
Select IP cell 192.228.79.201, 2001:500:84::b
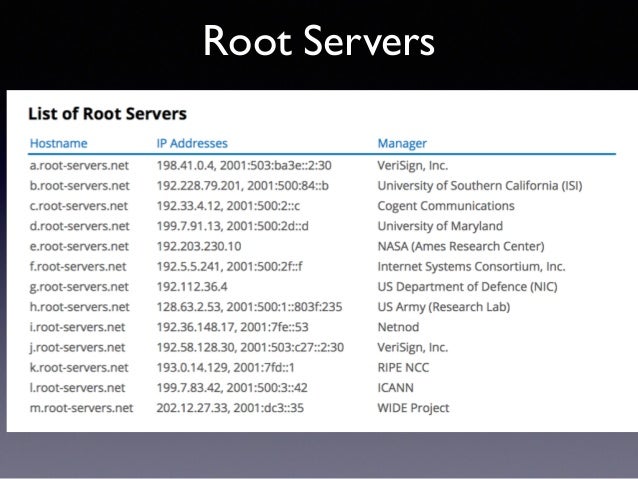243,186
